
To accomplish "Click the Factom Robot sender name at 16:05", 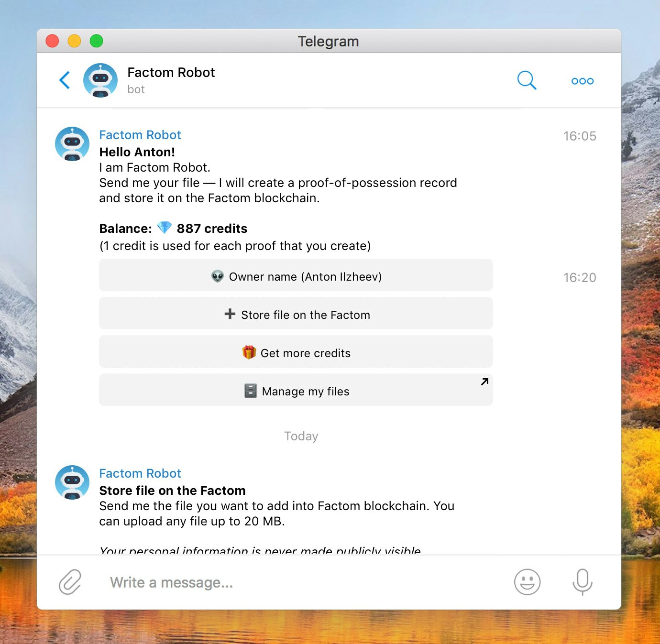I will 140,135.
